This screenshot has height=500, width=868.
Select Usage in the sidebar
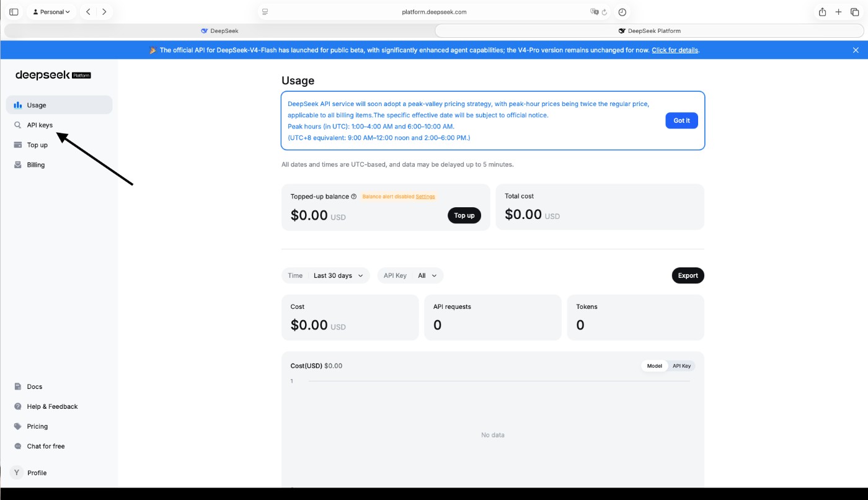(x=59, y=105)
